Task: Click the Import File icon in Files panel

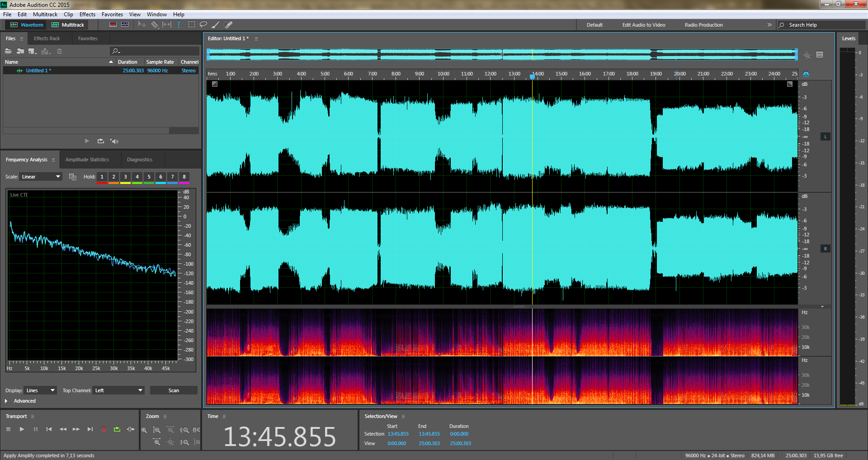Action: coord(20,51)
